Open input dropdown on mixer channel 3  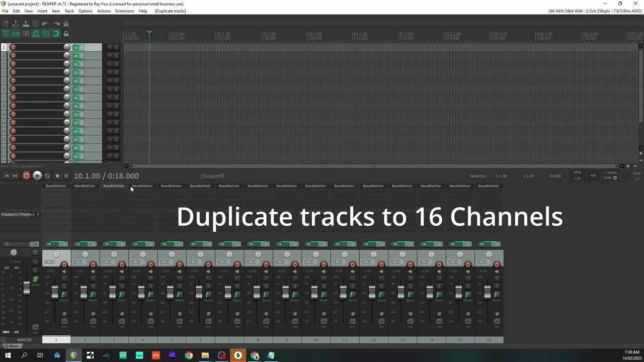click(x=108, y=261)
